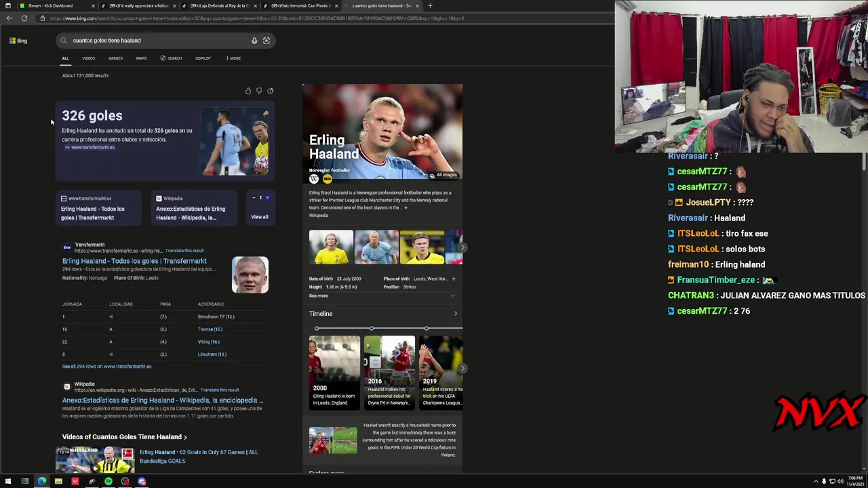The height and width of the screenshot is (488, 868).
Task: Open Anexo:Estadísticas de Erling Haaland Wikipedia result
Action: click(162, 401)
